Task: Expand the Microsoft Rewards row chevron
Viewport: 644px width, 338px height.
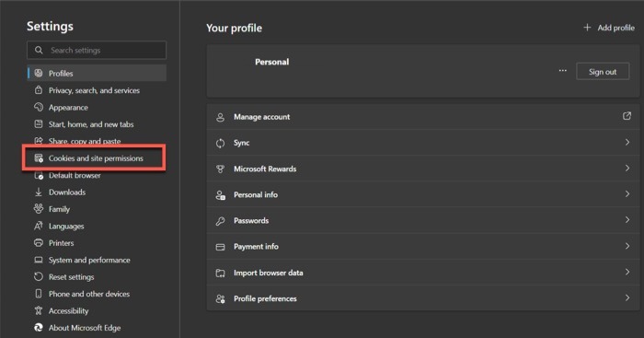Action: [x=627, y=168]
